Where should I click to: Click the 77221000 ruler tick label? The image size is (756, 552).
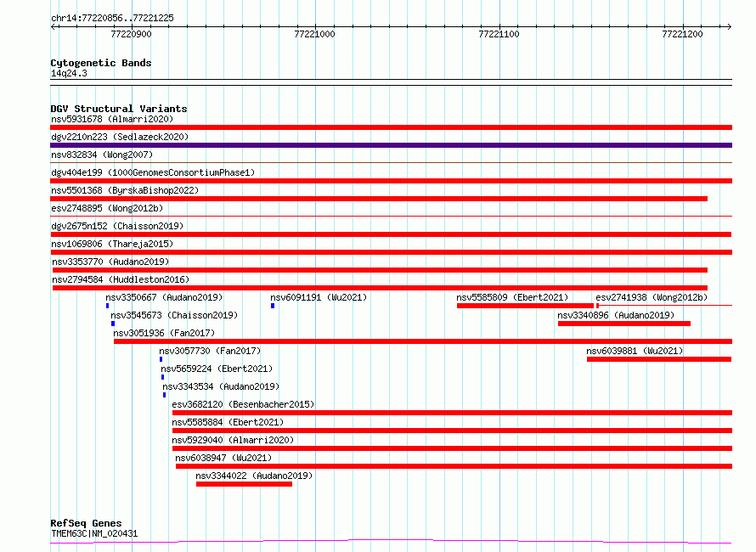[314, 34]
